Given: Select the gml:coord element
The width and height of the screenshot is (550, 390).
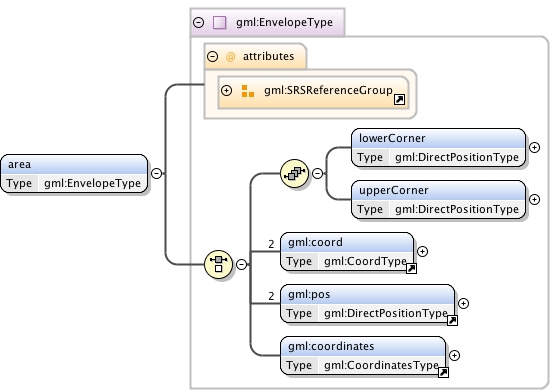Looking at the screenshot, I should (x=347, y=251).
